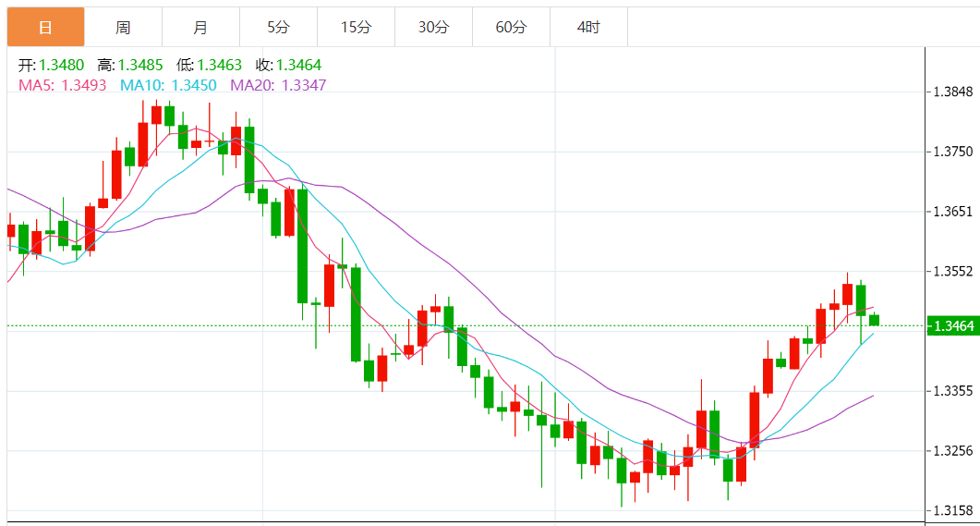This screenshot has height=526, width=980.
Task: Click the 低 low price value 1.3463
Action: point(219,66)
